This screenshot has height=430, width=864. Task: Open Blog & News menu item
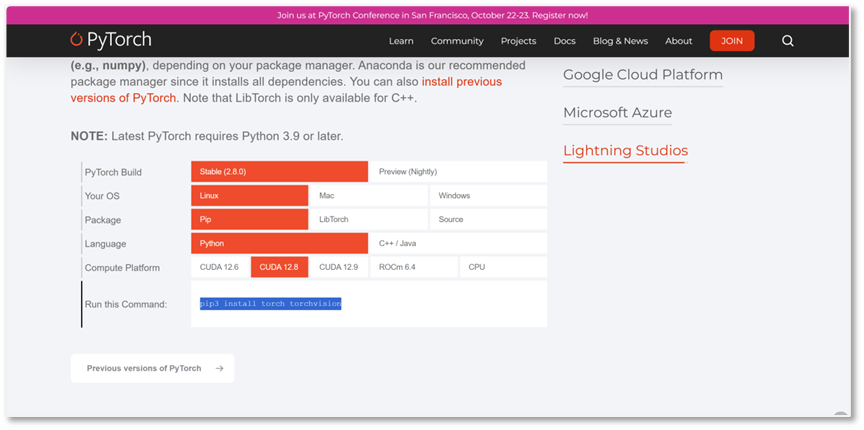620,41
